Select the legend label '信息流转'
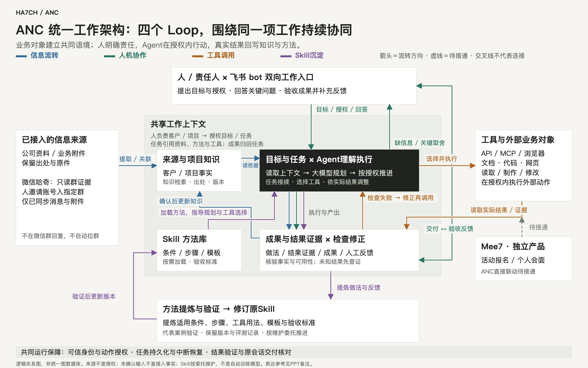Image resolution: width=588 pixels, height=368 pixels. point(44,55)
